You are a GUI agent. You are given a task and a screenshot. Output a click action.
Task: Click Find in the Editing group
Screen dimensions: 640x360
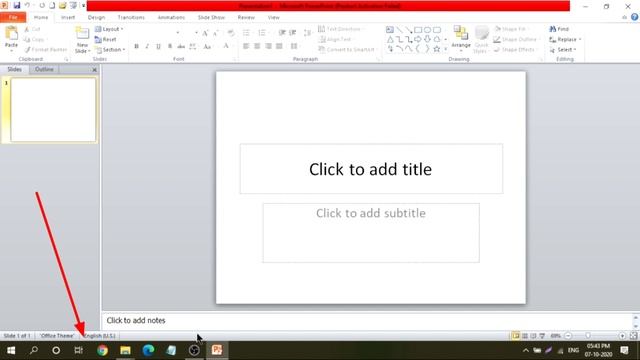[x=559, y=29]
